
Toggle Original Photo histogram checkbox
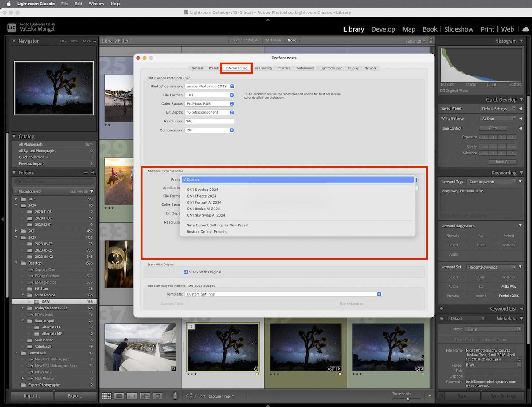442,91
